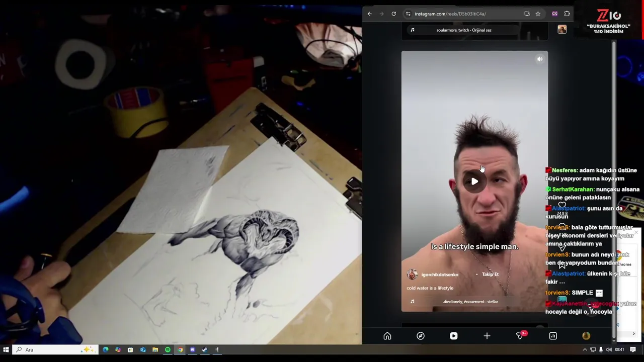644x362 pixels.
Task: Reload the Instagram page
Action: [x=393, y=14]
